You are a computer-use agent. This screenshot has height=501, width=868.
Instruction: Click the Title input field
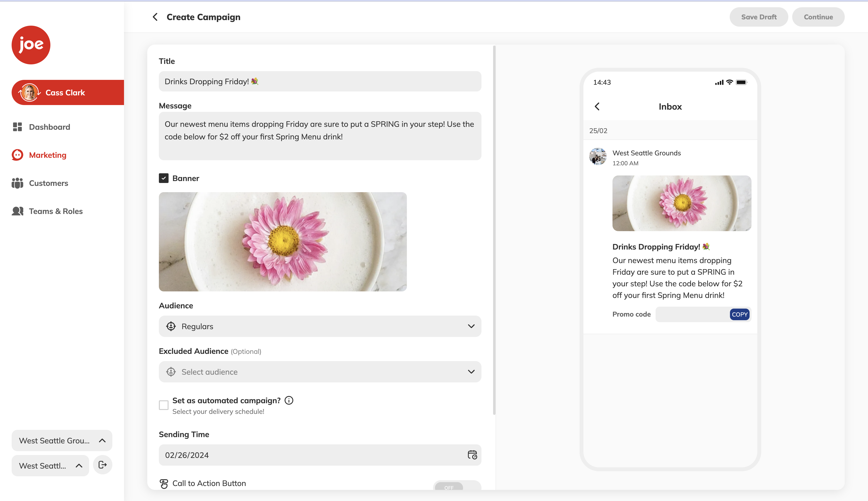point(320,81)
